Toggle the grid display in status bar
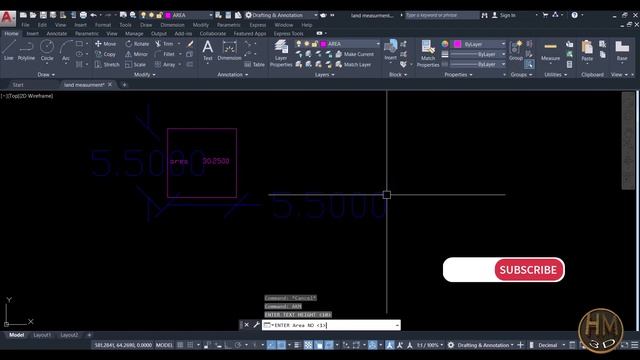Screen dimensions: 640x360 pos(180,345)
